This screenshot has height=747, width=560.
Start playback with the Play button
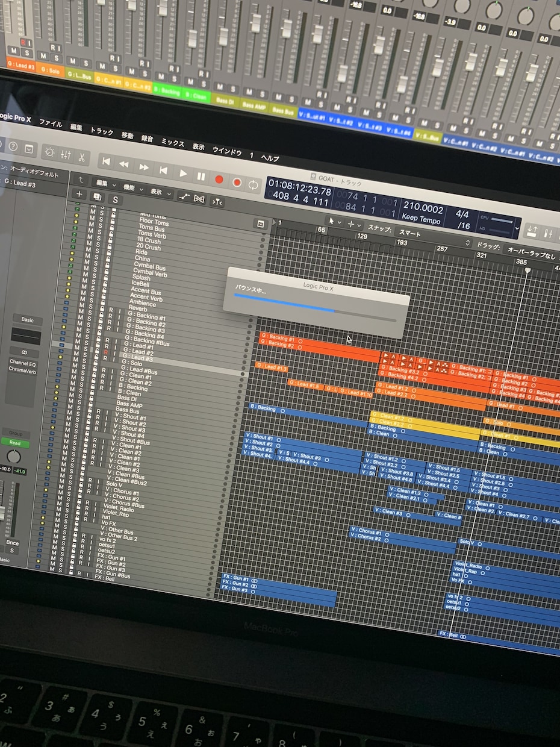click(x=183, y=173)
